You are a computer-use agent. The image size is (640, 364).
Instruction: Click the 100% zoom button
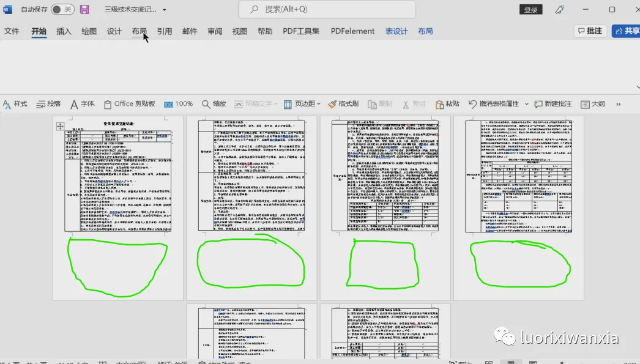[x=179, y=104]
